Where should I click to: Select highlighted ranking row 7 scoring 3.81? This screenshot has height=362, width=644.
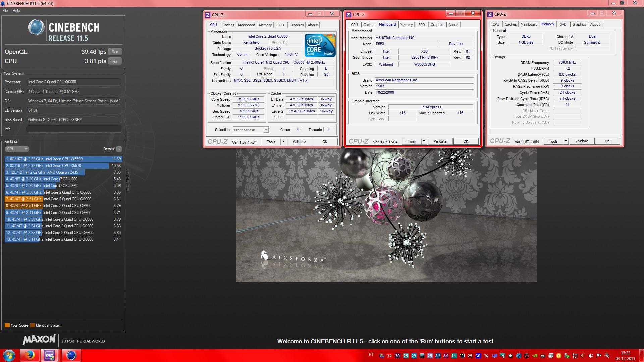coord(63,199)
